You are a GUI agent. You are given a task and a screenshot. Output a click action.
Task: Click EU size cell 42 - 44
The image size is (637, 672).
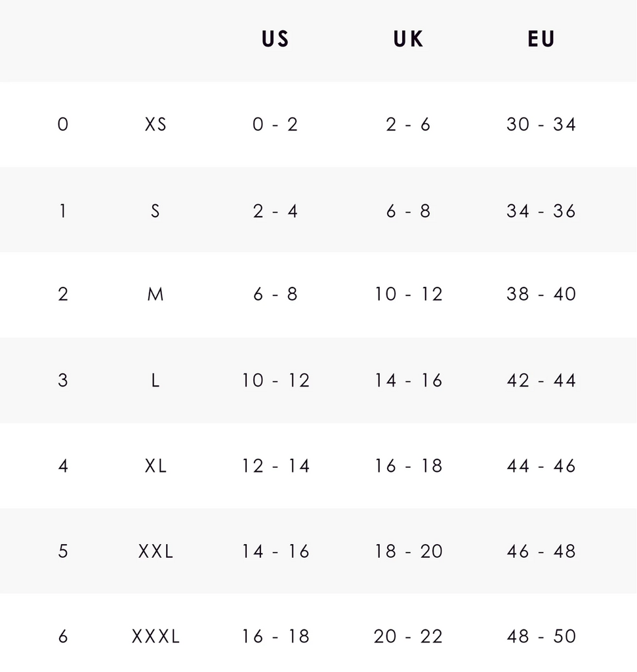click(x=541, y=380)
